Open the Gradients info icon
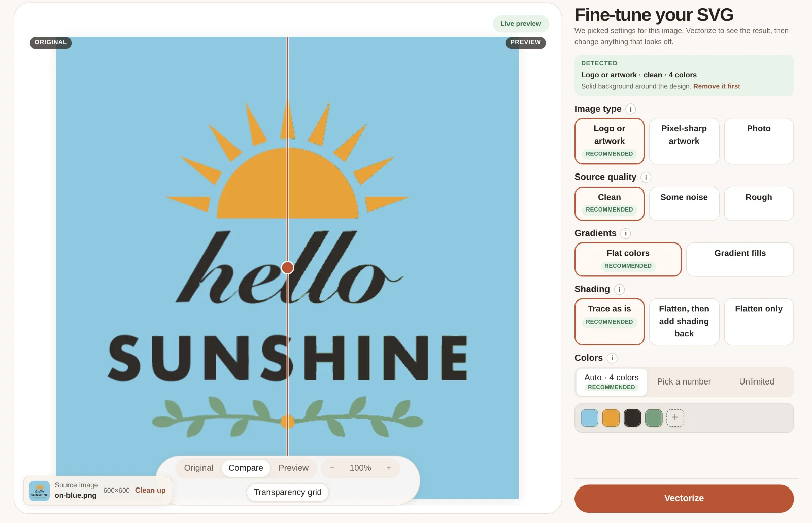 coord(626,233)
